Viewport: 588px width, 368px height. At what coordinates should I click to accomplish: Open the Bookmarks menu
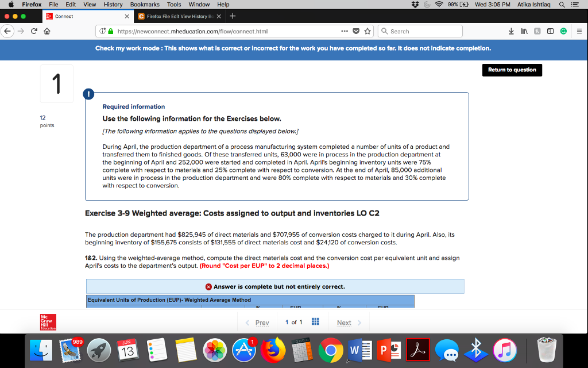[144, 4]
